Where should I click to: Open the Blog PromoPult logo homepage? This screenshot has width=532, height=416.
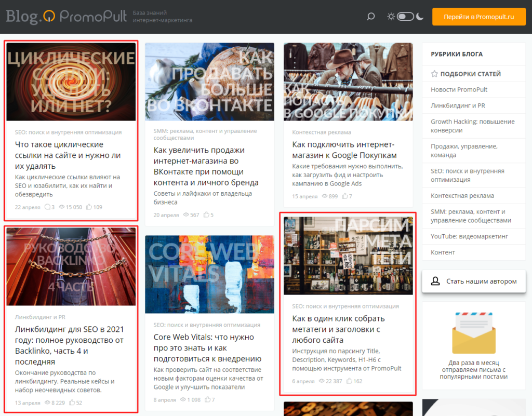coord(66,17)
